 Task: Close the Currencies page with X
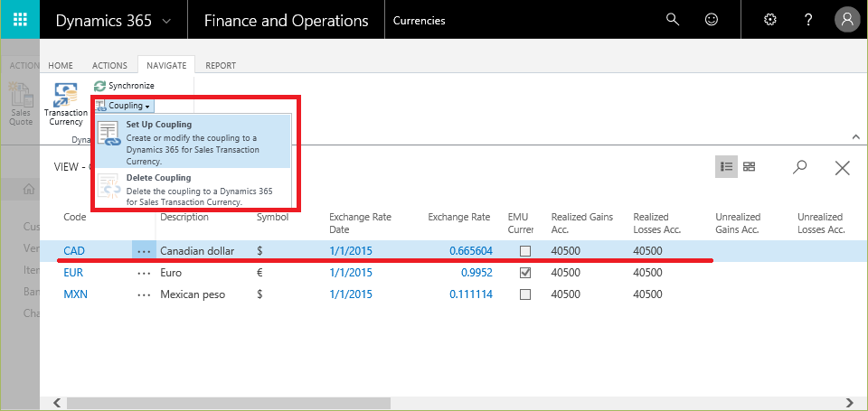pyautogui.click(x=842, y=167)
